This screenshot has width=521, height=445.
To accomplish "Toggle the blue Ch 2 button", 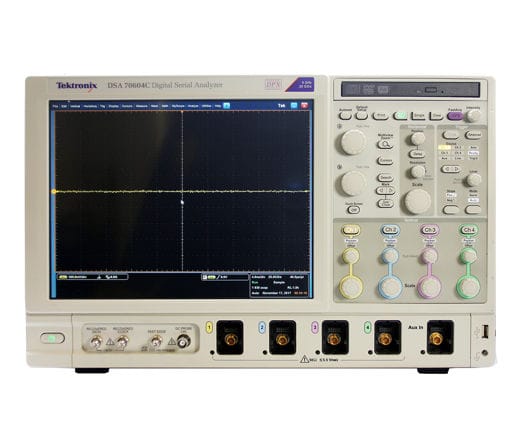I will tap(390, 230).
